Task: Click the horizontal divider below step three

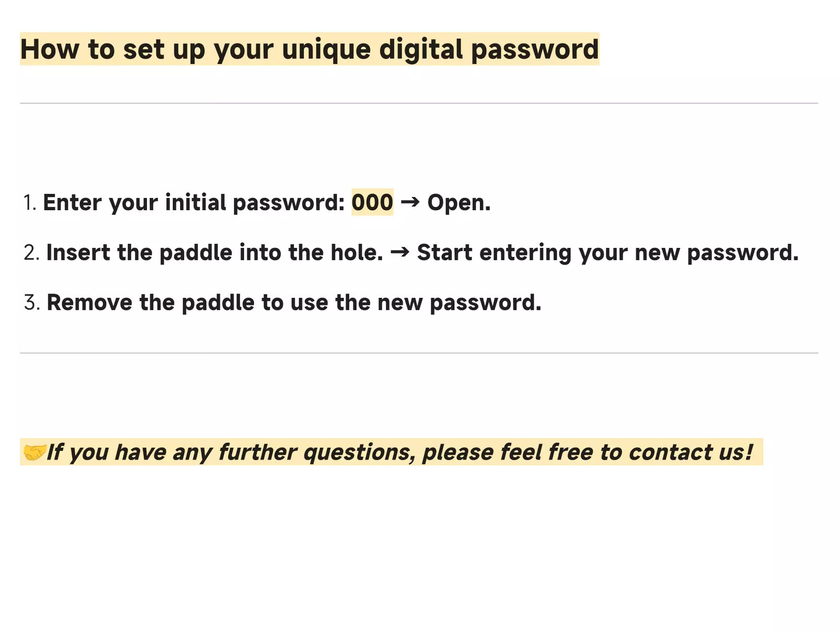Action: click(419, 353)
